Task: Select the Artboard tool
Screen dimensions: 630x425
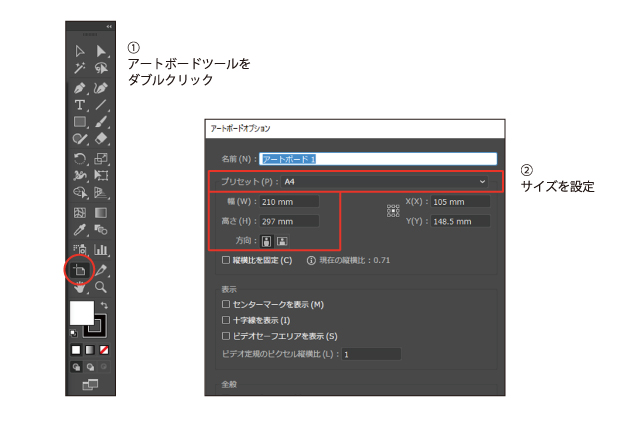Action: tap(79, 270)
